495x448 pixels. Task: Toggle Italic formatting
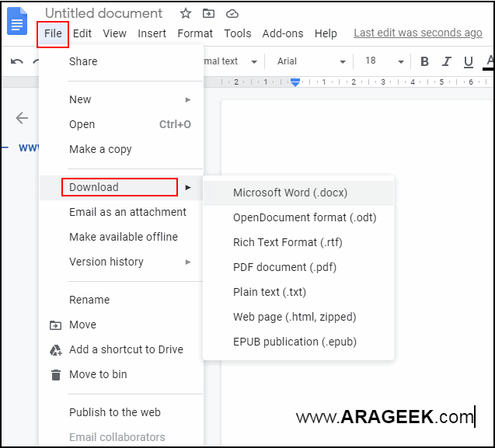pyautogui.click(x=446, y=61)
